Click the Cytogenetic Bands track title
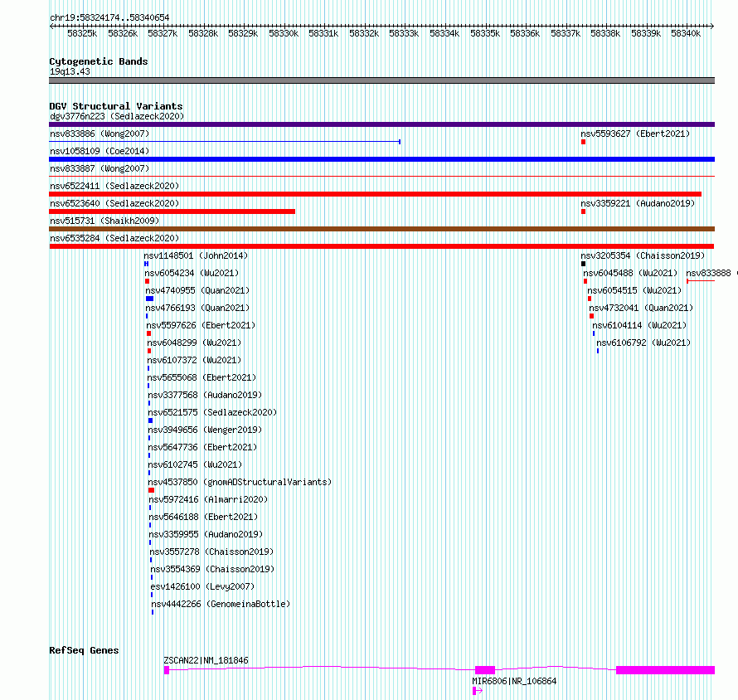This screenshot has height=700, width=738. [x=99, y=61]
